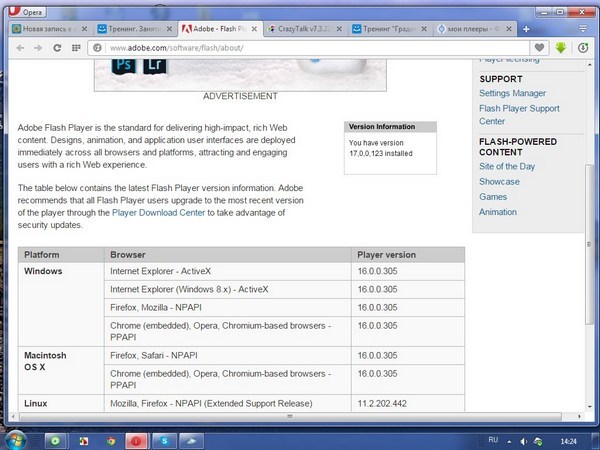Click the '11.2.202.442' version cell
Viewport: 600px width, 450px height.
tap(408, 404)
